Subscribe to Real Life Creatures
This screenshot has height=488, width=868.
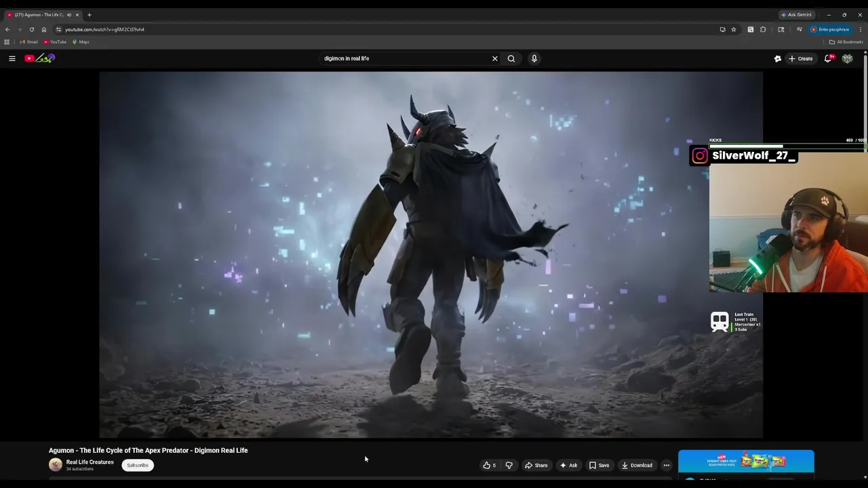138,465
